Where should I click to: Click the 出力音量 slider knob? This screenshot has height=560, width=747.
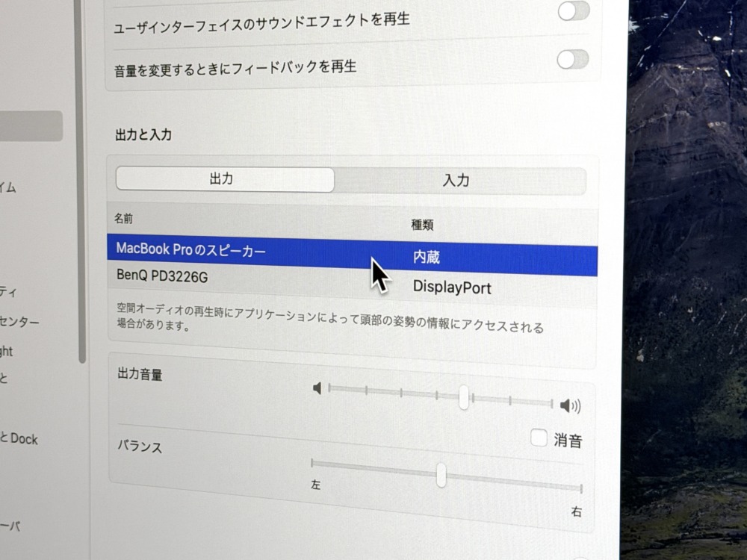click(x=464, y=397)
